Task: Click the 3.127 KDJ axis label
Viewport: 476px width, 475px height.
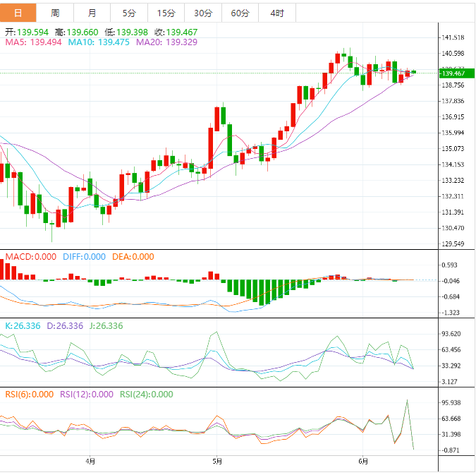Action: [449, 381]
